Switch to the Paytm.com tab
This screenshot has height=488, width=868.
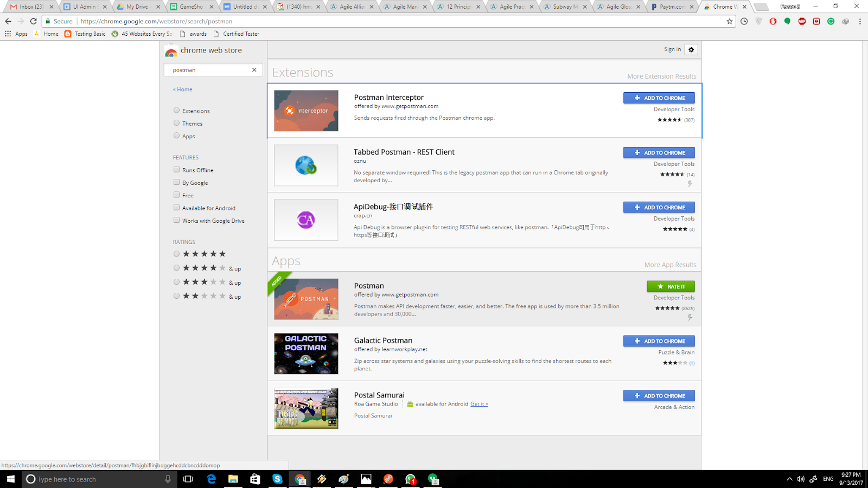672,7
